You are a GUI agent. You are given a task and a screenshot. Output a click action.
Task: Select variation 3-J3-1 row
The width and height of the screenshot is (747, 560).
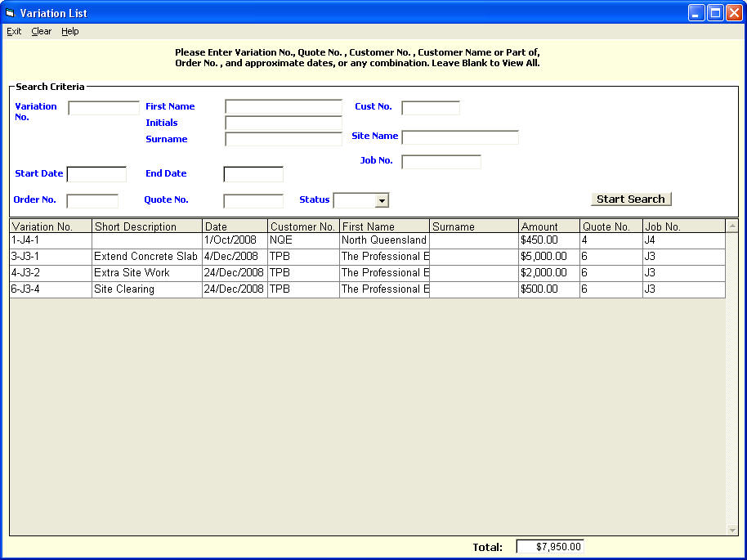(367, 257)
